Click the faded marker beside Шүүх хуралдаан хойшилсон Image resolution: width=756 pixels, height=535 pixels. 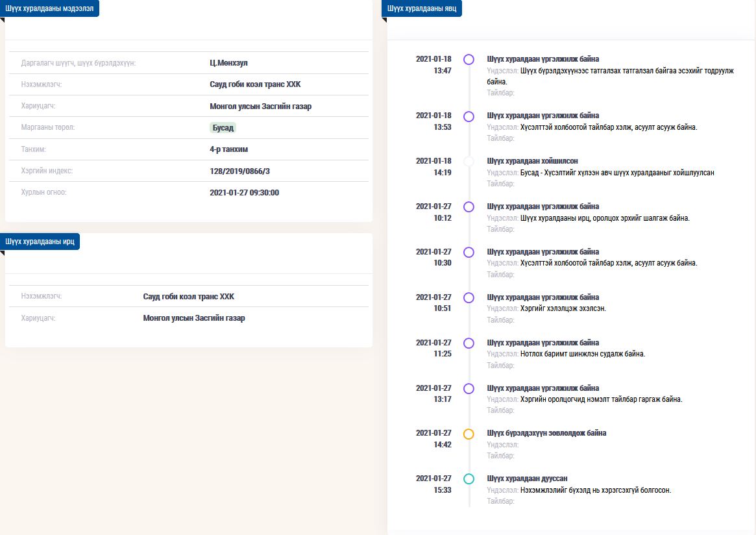469,161
